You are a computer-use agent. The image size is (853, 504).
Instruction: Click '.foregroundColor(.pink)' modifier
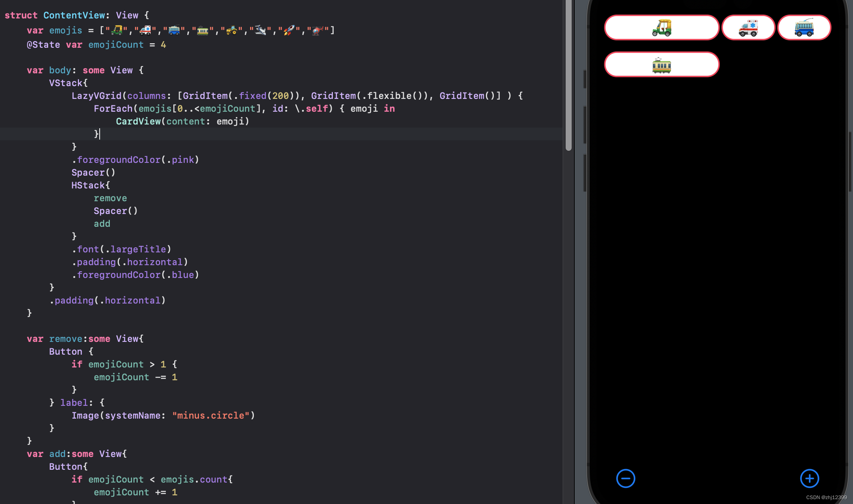click(x=135, y=160)
